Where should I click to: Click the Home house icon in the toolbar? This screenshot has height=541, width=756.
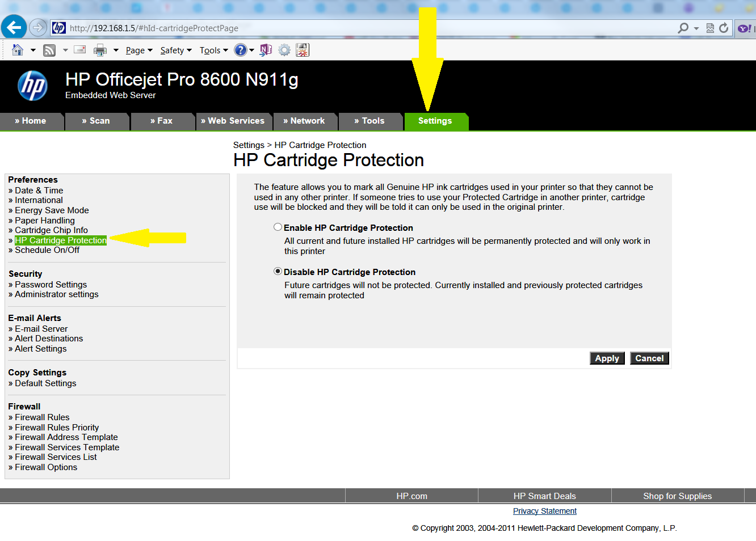18,50
